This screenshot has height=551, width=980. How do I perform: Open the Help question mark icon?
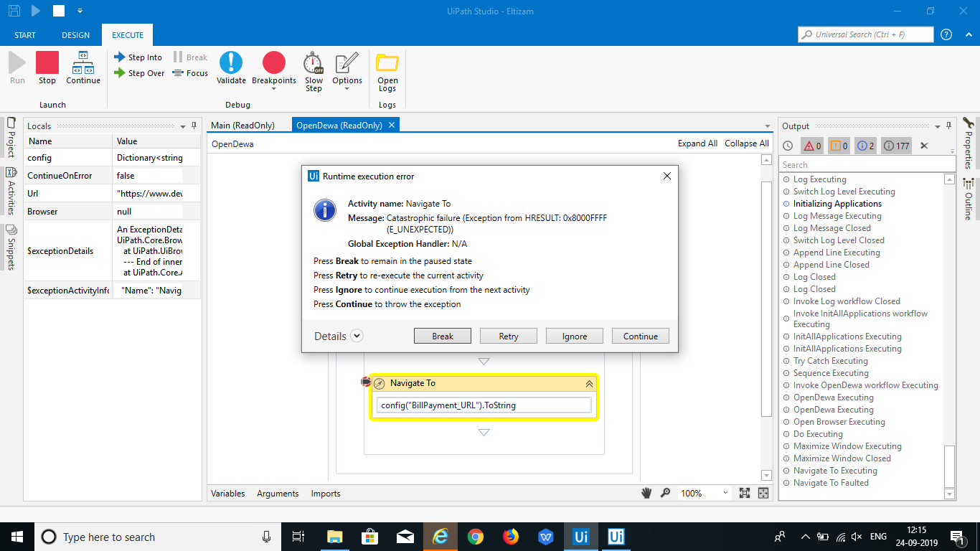point(946,34)
